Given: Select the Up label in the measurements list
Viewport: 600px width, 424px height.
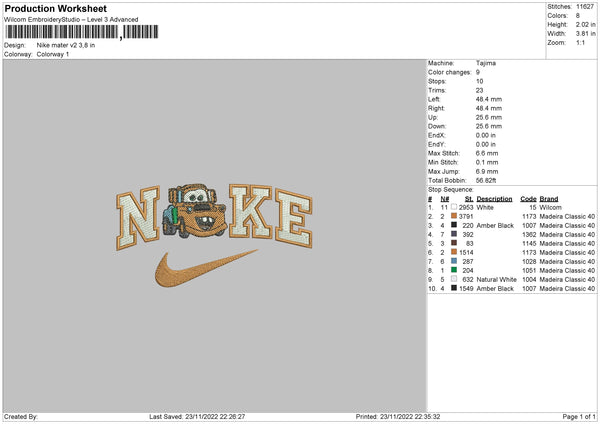Looking at the screenshot, I should click(x=433, y=117).
